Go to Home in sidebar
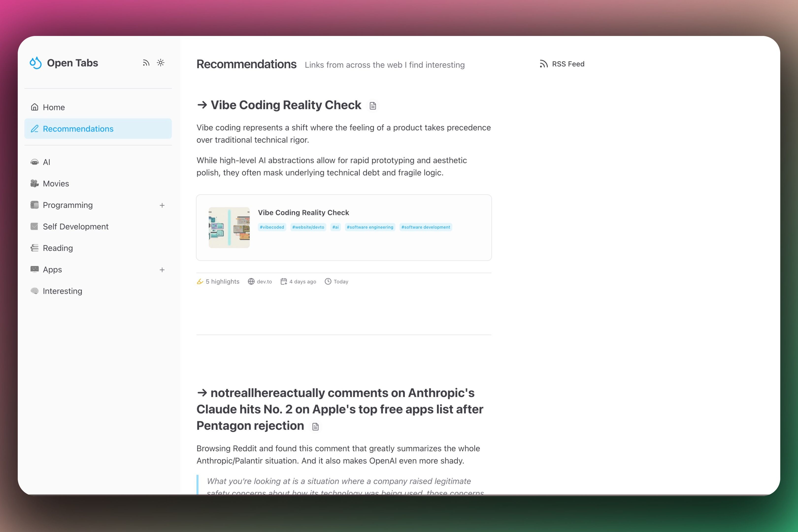 [x=54, y=107]
